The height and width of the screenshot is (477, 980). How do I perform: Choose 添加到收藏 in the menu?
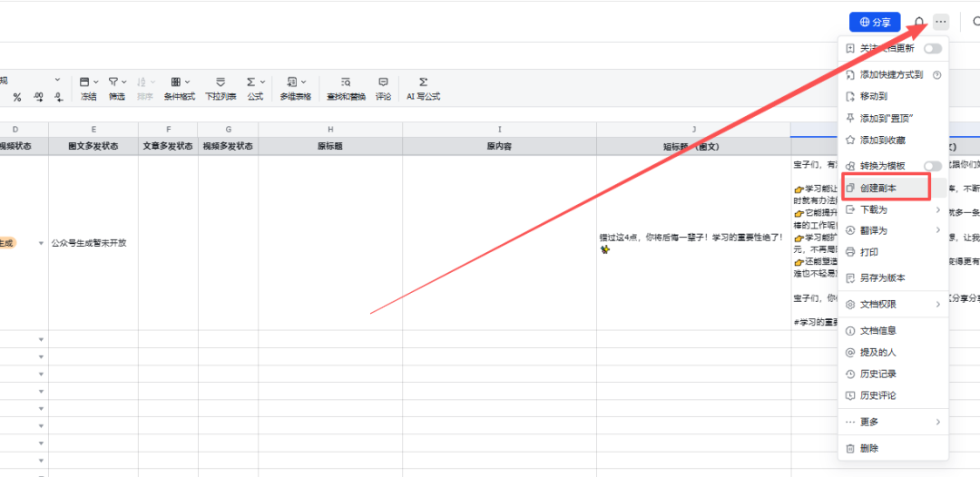pyautogui.click(x=893, y=140)
